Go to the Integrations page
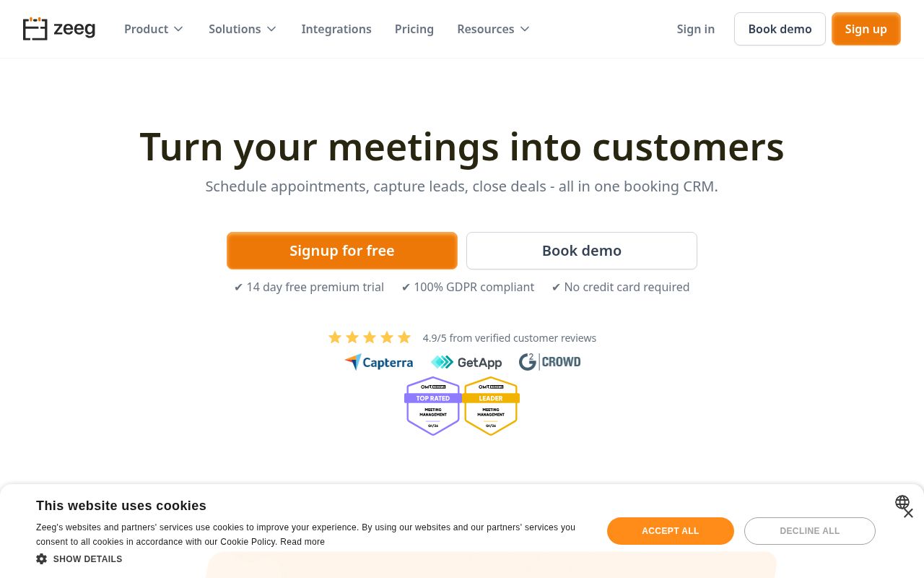The image size is (924, 578). [x=336, y=29]
